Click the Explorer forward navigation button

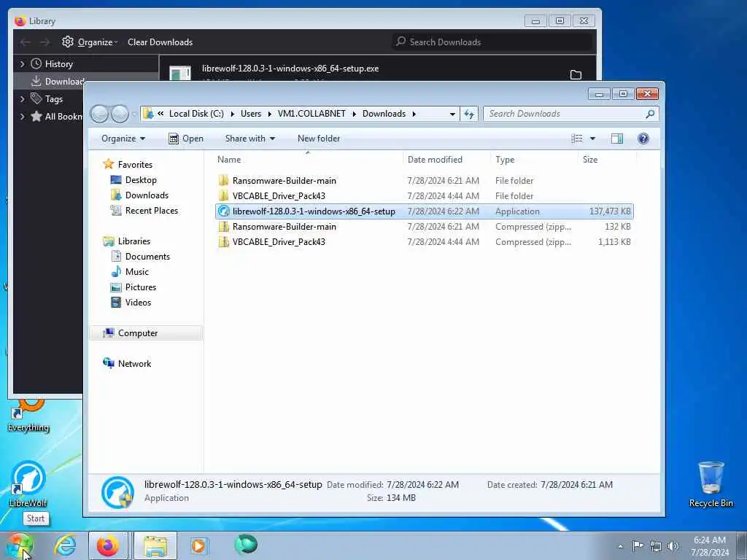(120, 114)
